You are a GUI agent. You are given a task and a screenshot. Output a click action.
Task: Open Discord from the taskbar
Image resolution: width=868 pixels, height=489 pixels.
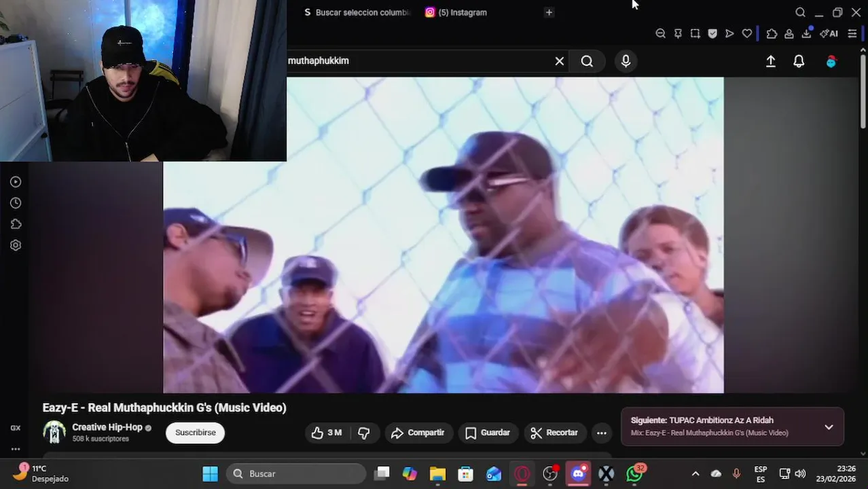tap(579, 473)
